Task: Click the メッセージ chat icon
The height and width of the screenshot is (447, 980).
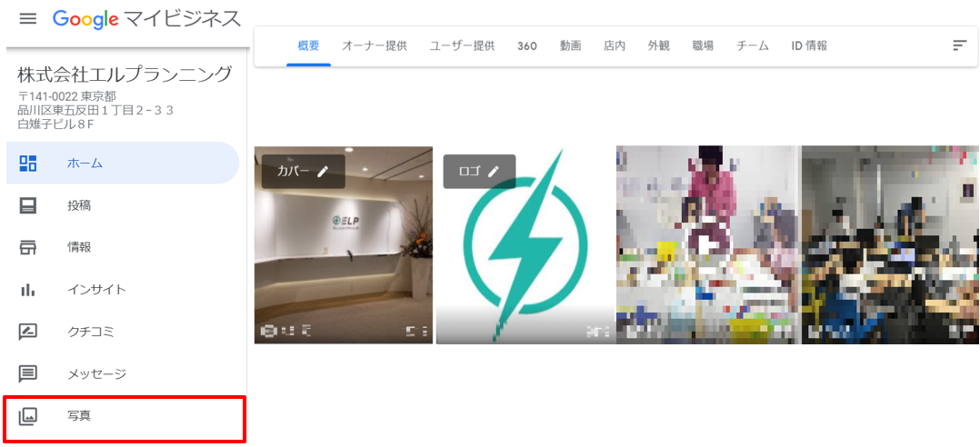Action: [28, 374]
